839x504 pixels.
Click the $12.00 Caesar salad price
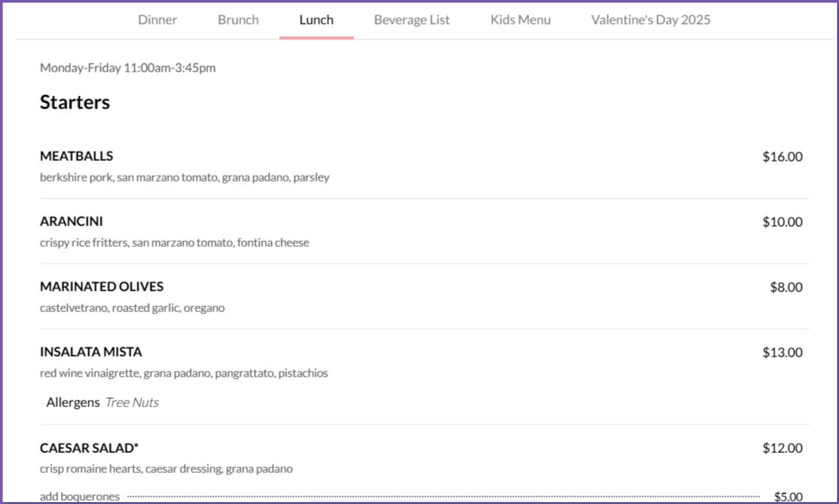coord(782,448)
